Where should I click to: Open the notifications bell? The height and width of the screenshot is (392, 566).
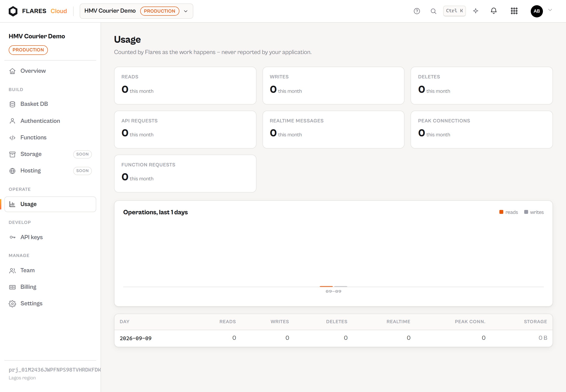pyautogui.click(x=494, y=11)
